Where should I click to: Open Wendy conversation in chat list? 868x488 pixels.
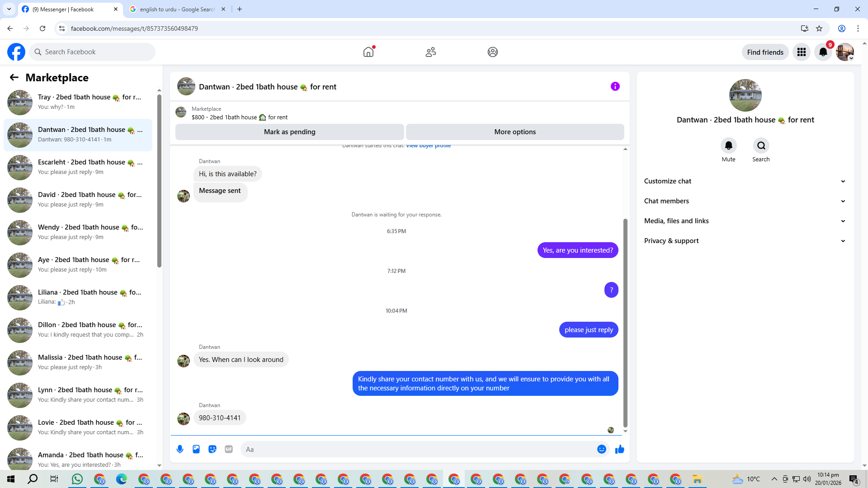pyautogui.click(x=78, y=232)
